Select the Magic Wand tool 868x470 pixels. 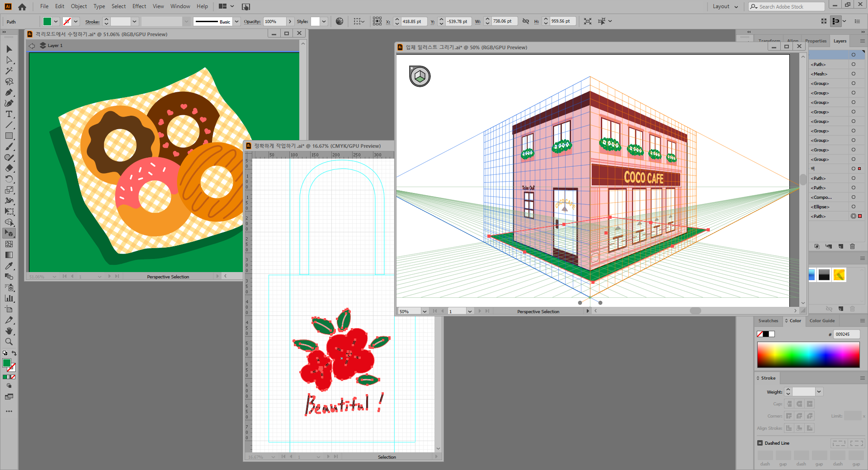click(x=9, y=70)
